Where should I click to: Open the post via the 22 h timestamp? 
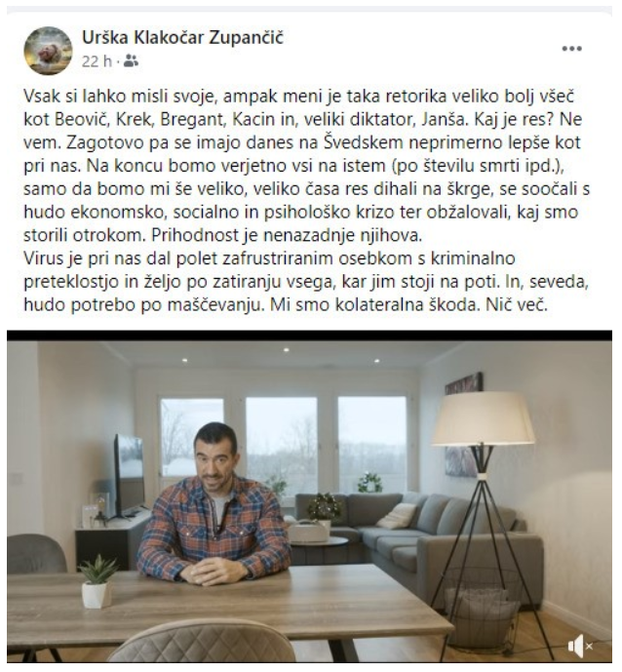point(97,61)
